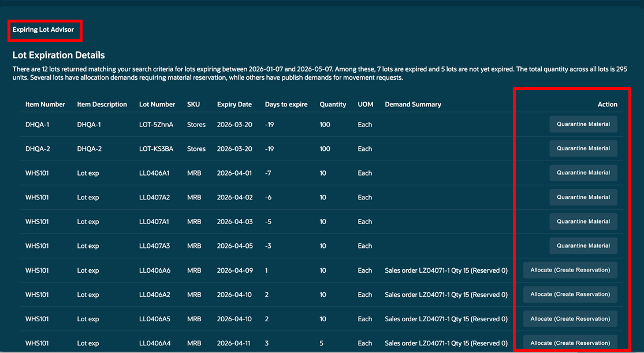Click the Expiring Lot Advisor title
This screenshot has width=644, height=353.
pyautogui.click(x=43, y=29)
